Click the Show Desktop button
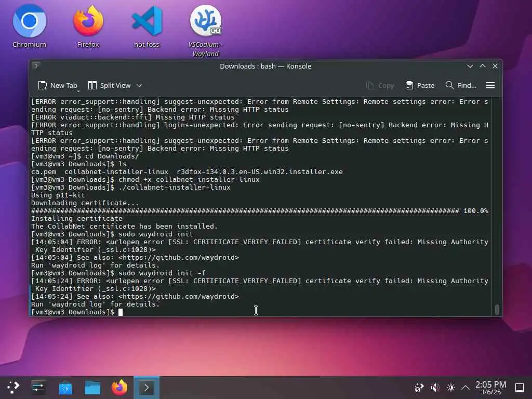Screen dimensions: 532x399 click(x=520, y=388)
